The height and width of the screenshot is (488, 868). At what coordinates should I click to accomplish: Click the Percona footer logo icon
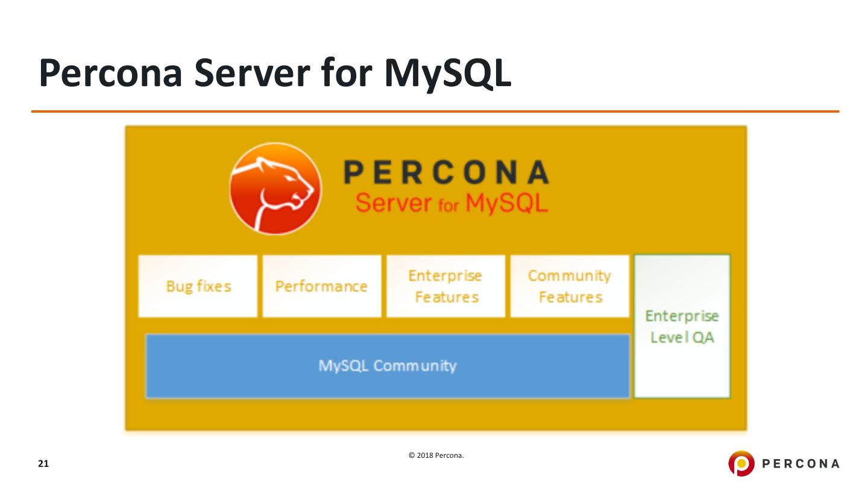click(x=741, y=463)
